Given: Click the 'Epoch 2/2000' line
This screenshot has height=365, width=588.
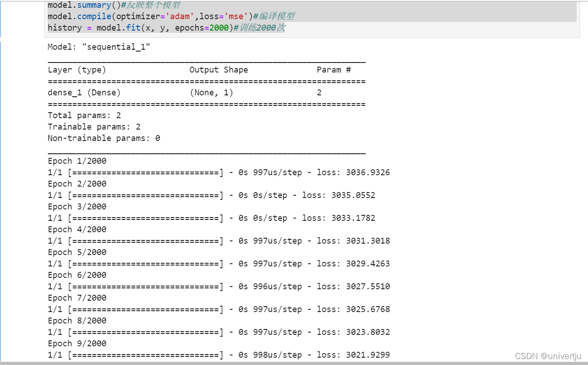Looking at the screenshot, I should click(x=77, y=184).
